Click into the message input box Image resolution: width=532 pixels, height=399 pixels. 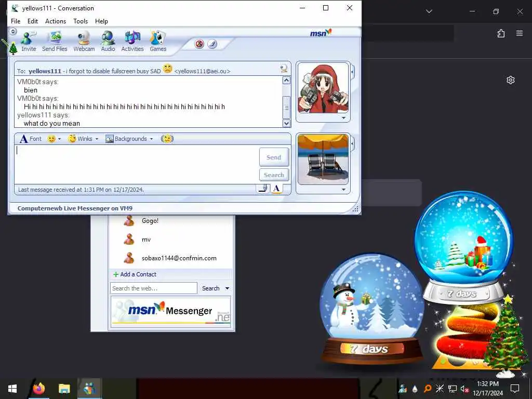tap(137, 165)
